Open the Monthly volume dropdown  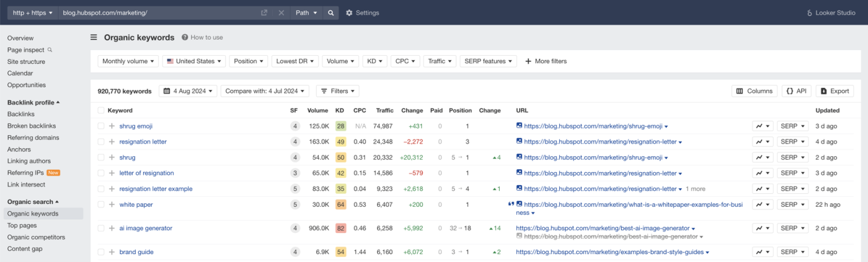(x=128, y=61)
